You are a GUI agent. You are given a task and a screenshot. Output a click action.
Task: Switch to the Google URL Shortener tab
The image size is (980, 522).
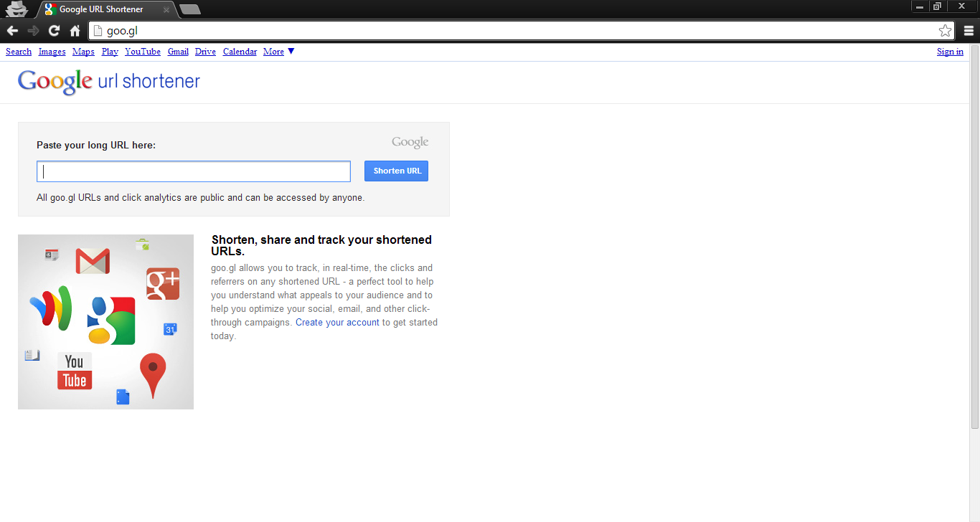pos(100,10)
